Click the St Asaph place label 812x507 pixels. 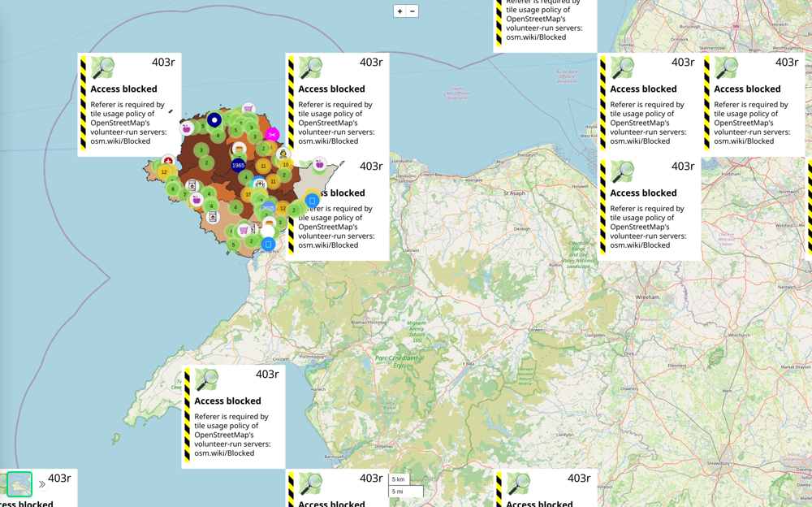[x=514, y=193]
